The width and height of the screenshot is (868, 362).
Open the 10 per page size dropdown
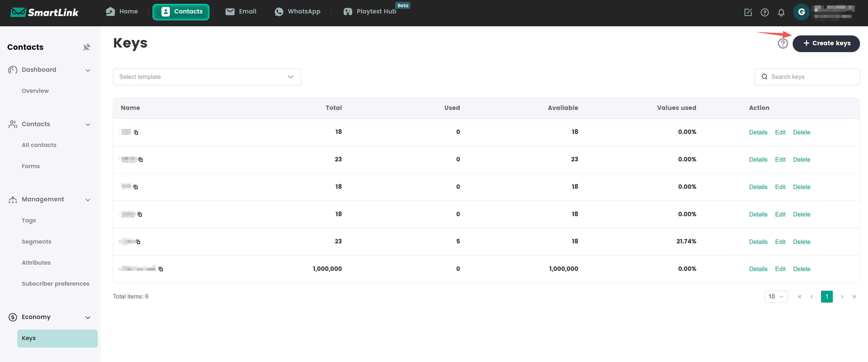(776, 297)
